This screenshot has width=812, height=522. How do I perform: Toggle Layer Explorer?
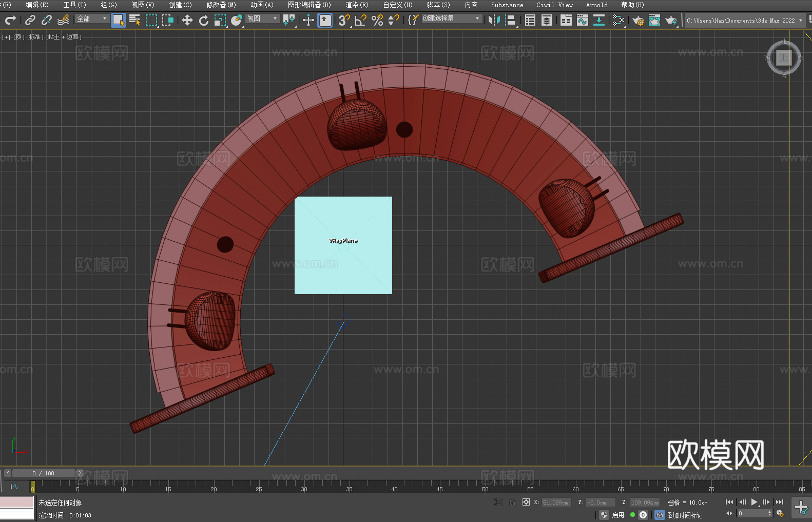tap(547, 20)
